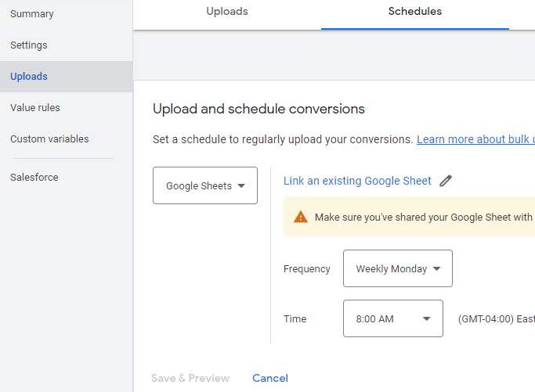535x392 pixels.
Task: Navigate to Custom variables in the sidebar
Action: tap(49, 139)
